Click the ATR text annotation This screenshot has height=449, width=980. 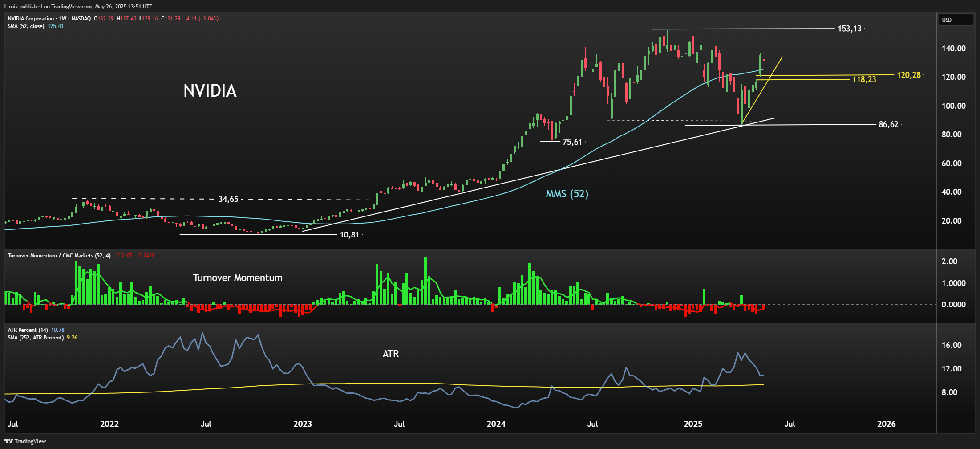point(391,354)
